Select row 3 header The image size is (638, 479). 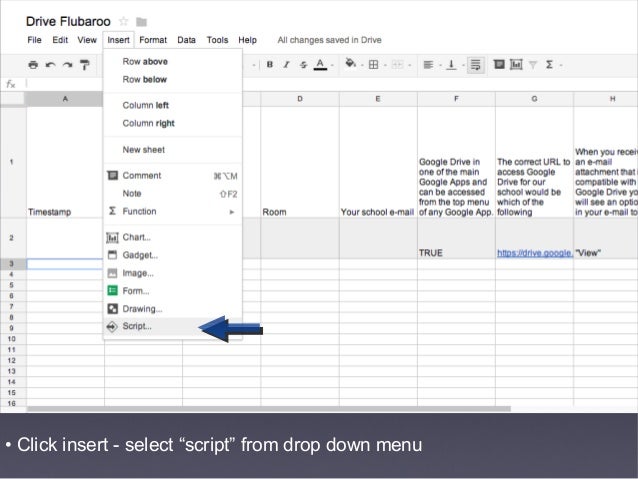click(x=11, y=264)
